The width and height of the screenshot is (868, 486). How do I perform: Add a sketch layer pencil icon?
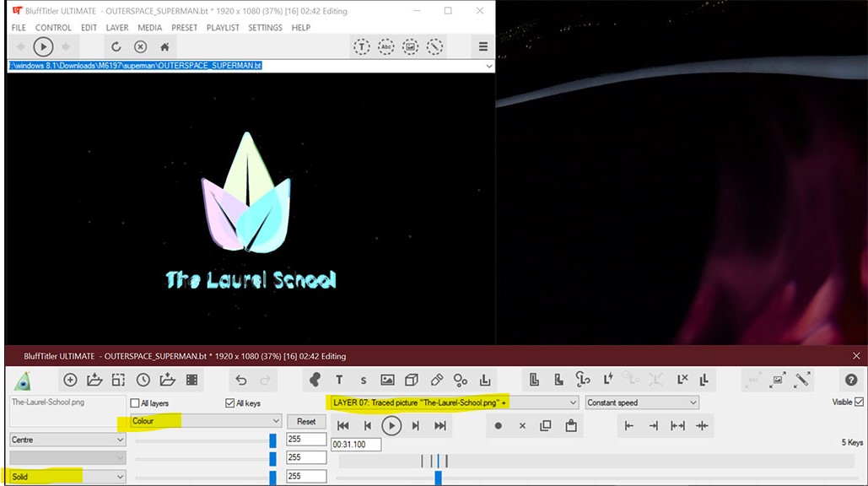tap(436, 380)
